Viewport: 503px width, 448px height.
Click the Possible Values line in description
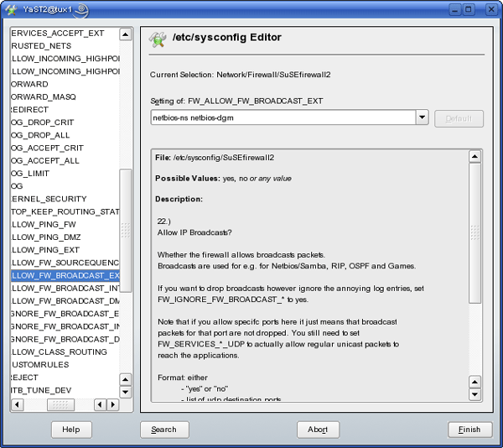click(x=223, y=179)
